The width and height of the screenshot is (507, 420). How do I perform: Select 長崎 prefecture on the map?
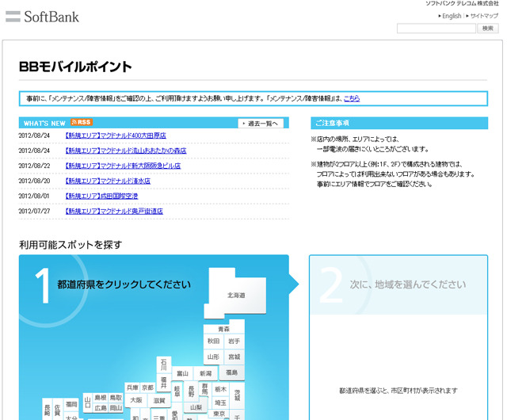pyautogui.click(x=48, y=410)
